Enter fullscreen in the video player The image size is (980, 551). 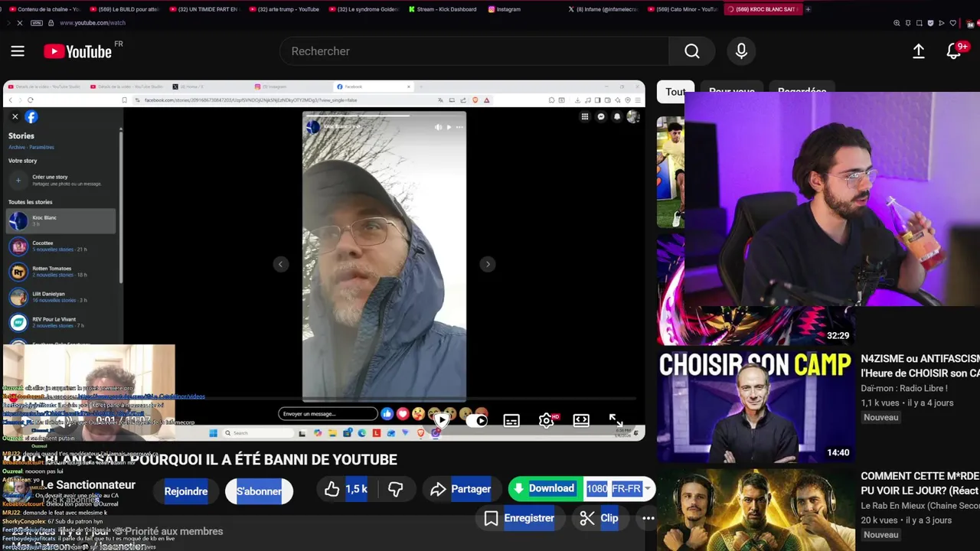click(x=616, y=420)
